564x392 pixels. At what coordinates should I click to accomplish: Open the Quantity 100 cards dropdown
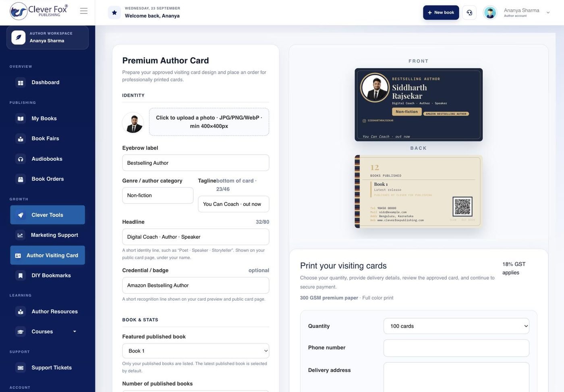click(456, 326)
